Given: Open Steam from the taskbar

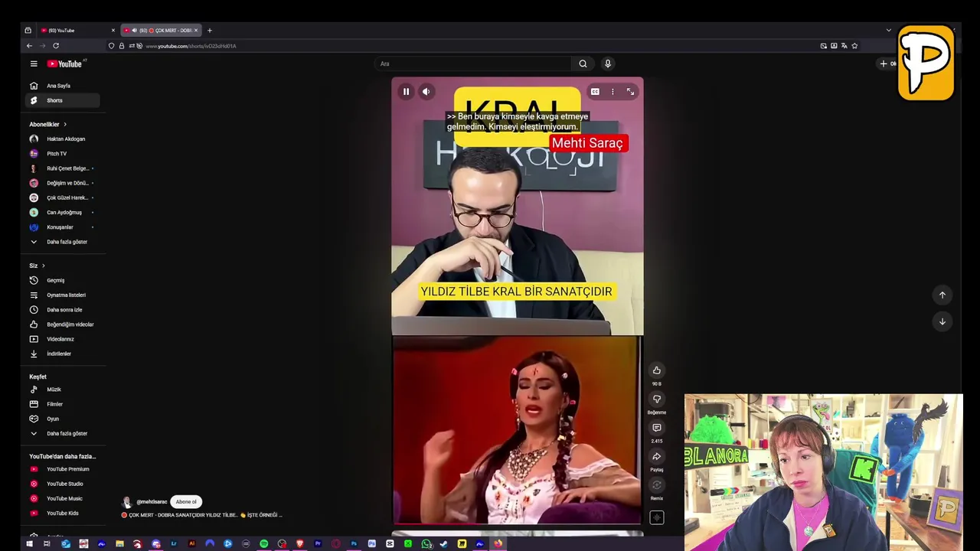Looking at the screenshot, I should [444, 544].
